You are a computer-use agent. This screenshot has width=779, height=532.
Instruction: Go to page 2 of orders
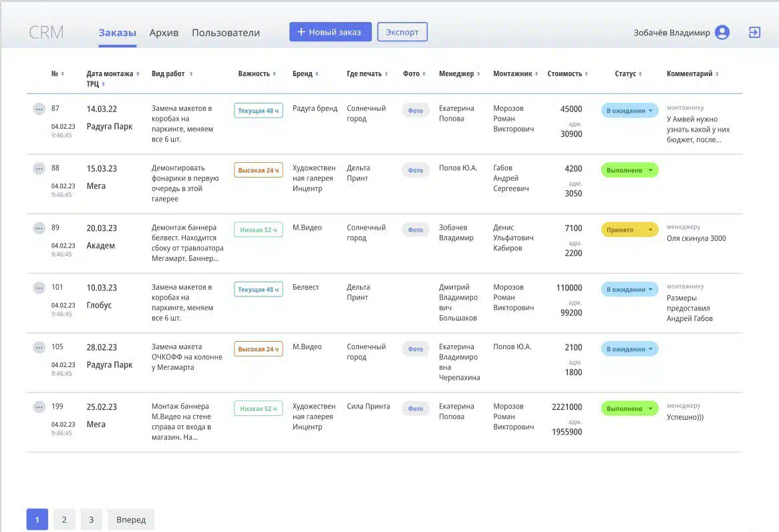pos(64,519)
